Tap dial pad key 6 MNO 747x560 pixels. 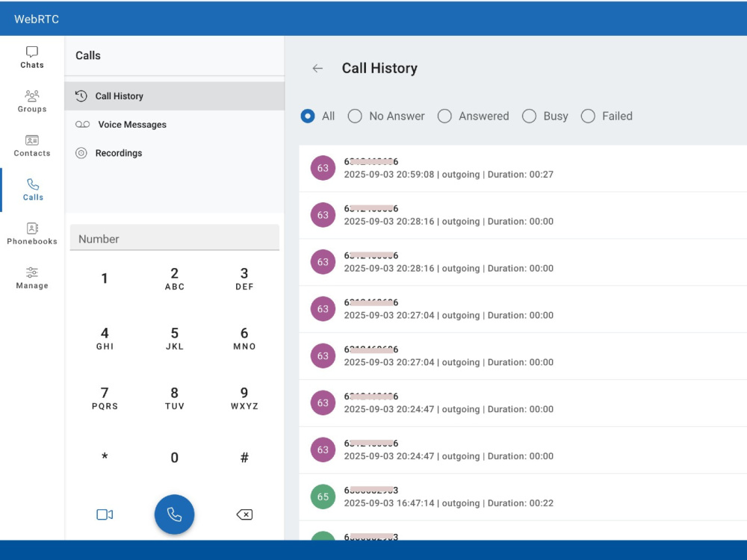(244, 338)
